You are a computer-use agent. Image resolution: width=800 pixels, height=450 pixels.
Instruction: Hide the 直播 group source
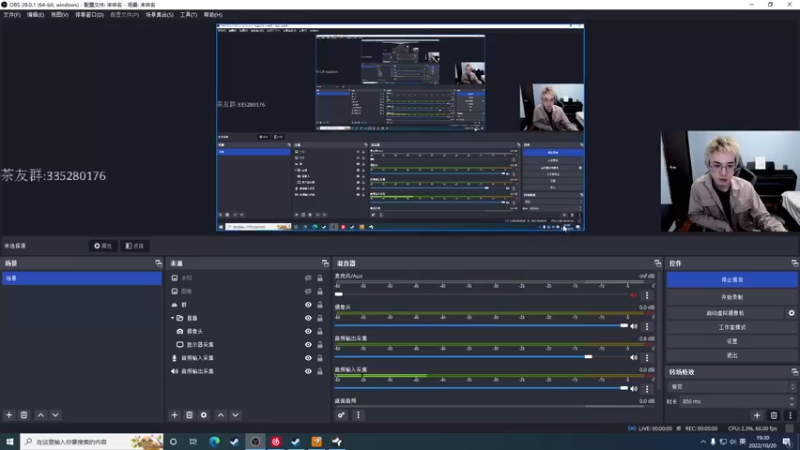click(308, 318)
